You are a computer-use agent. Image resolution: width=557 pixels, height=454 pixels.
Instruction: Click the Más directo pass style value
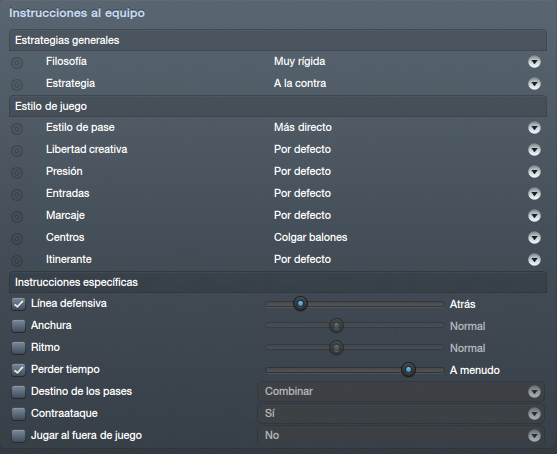(303, 128)
